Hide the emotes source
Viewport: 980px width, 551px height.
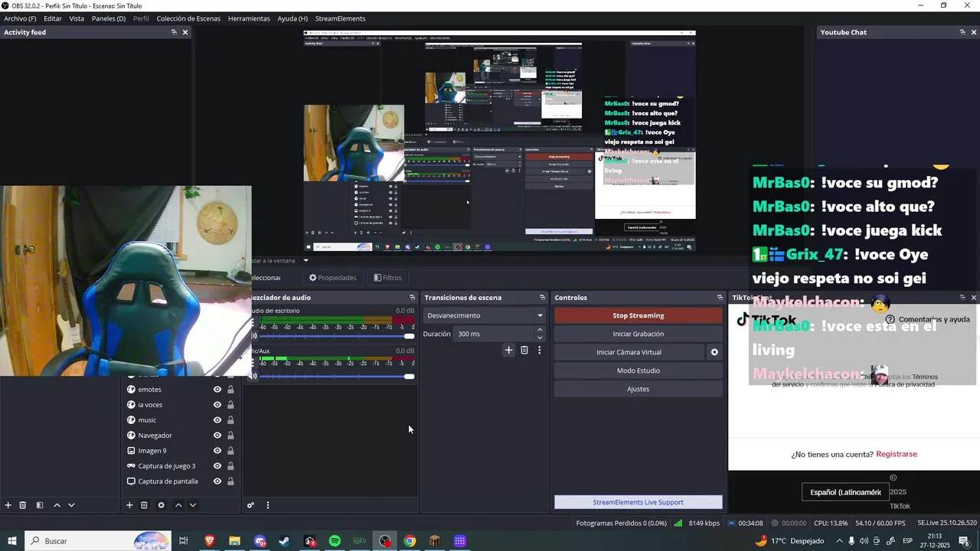click(217, 390)
